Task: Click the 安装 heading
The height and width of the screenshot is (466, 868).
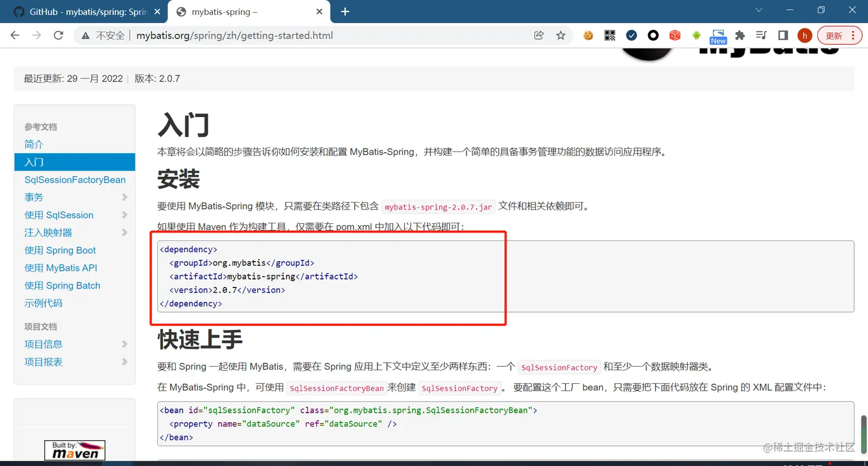Action: (179, 180)
